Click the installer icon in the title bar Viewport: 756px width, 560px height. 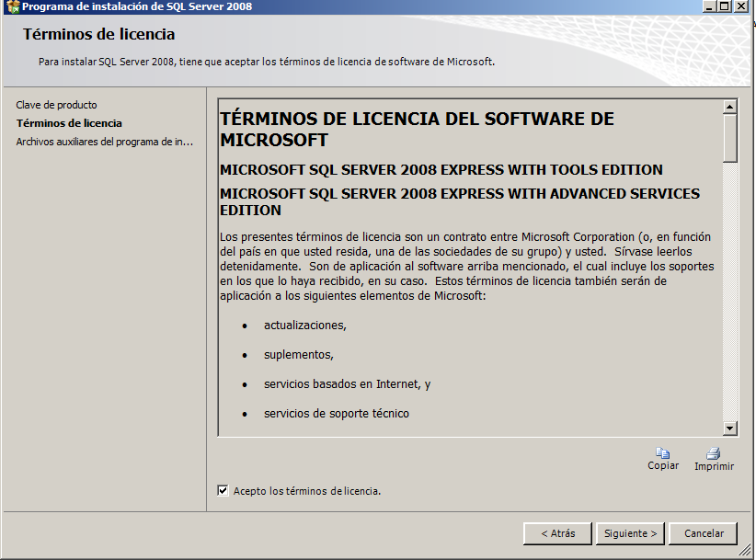(x=11, y=7)
